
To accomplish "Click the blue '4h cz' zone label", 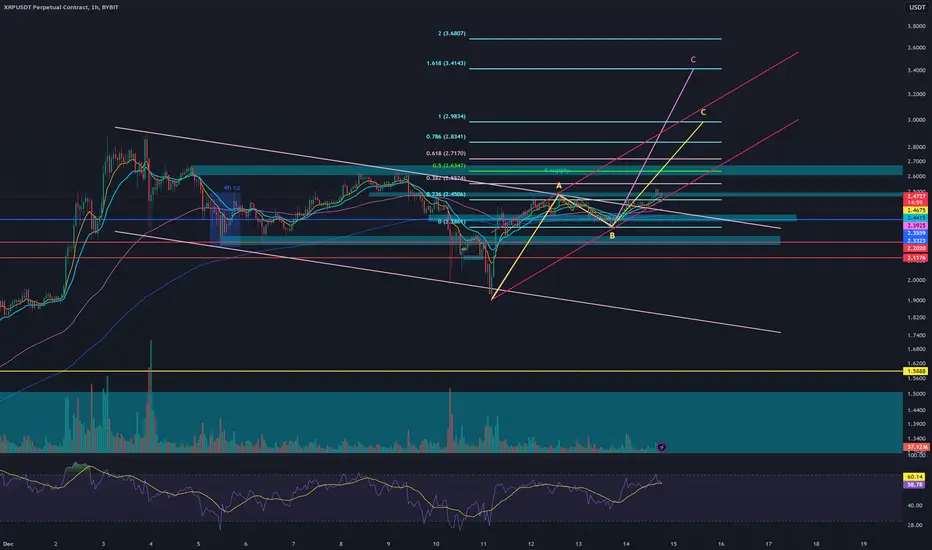I will (232, 188).
